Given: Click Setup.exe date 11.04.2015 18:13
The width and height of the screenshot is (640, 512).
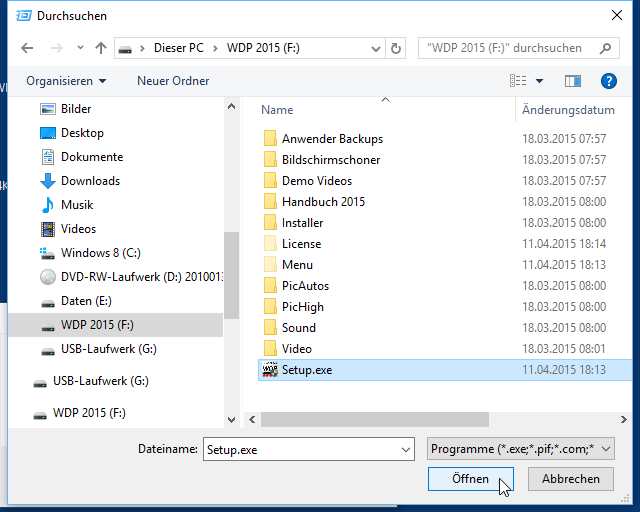Looking at the screenshot, I should coord(564,370).
